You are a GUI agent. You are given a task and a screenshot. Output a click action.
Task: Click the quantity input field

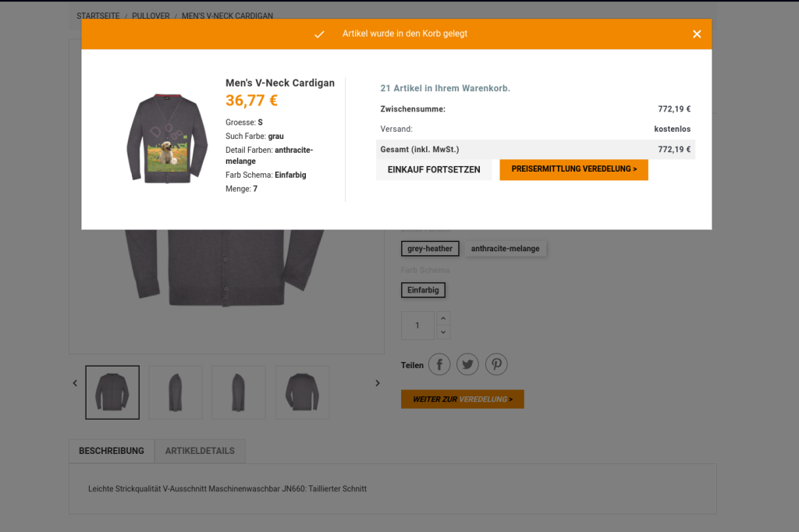coord(418,325)
